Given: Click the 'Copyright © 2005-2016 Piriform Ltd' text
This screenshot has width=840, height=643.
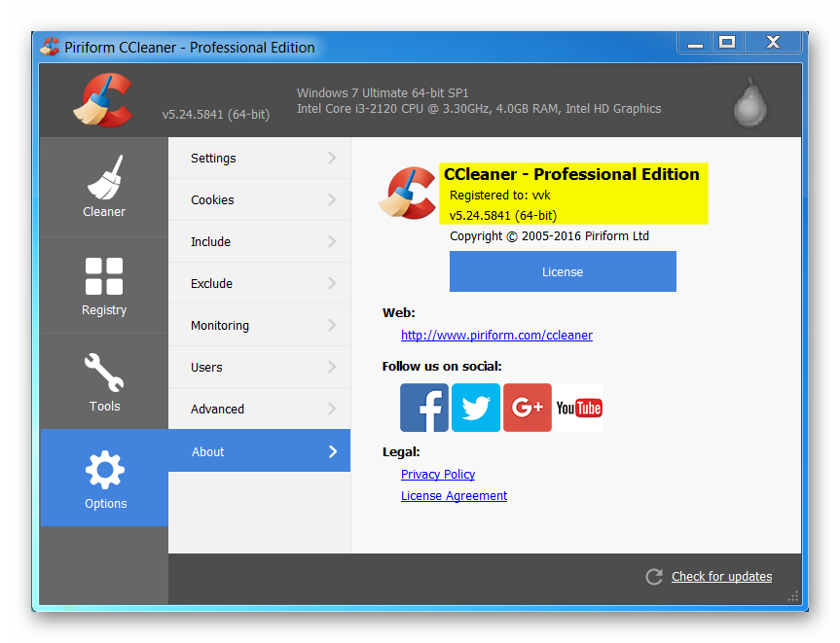Looking at the screenshot, I should pyautogui.click(x=549, y=236).
